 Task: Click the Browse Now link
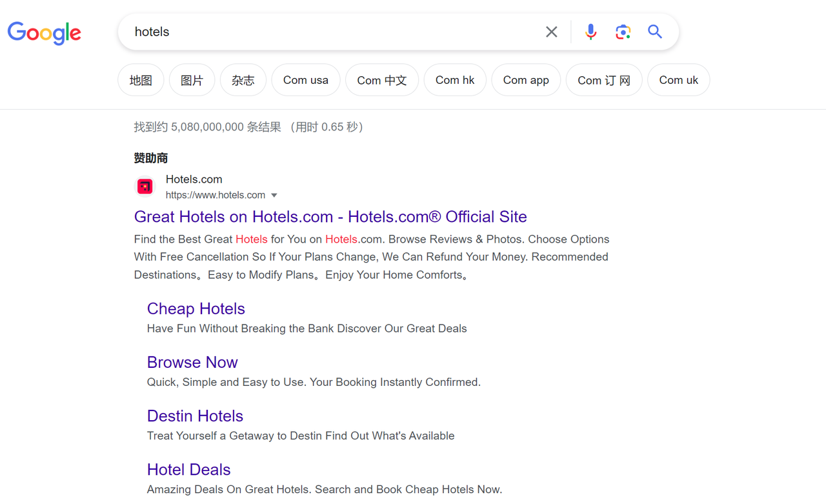click(x=192, y=362)
